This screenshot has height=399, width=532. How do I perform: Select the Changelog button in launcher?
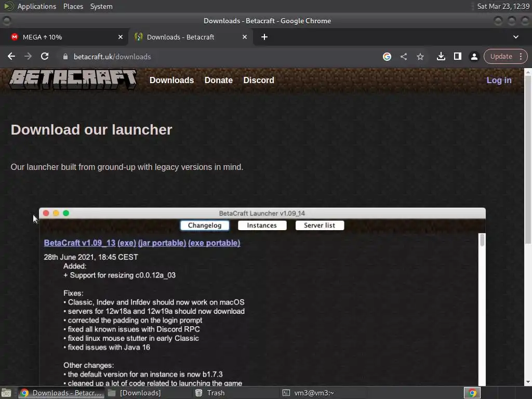[205, 225]
